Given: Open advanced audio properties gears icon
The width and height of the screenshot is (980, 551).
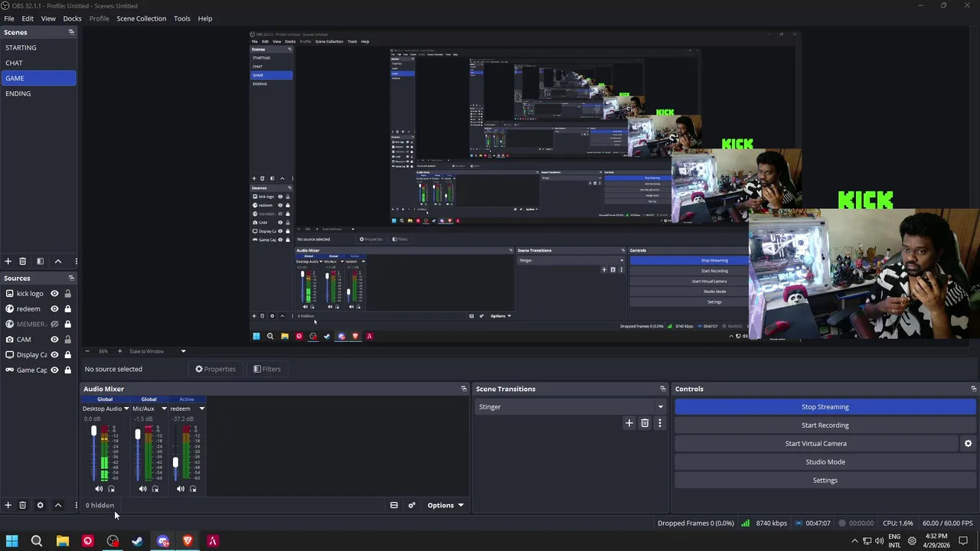Looking at the screenshot, I should pyautogui.click(x=412, y=505).
